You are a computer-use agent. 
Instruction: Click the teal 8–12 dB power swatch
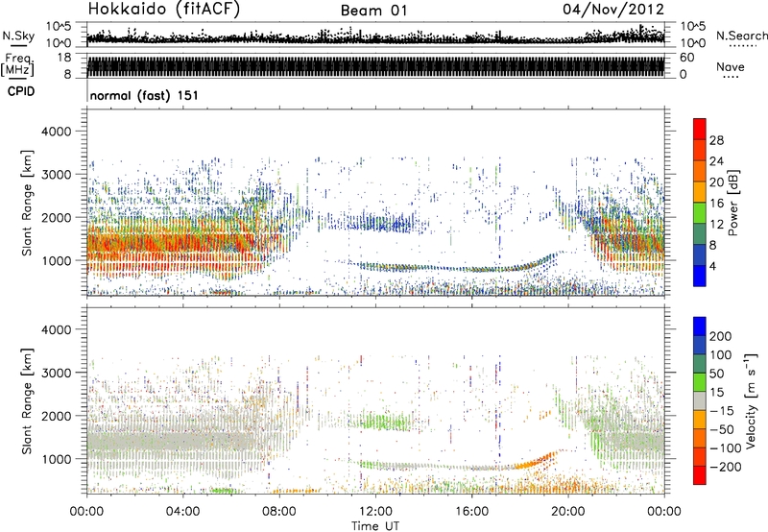[700, 234]
